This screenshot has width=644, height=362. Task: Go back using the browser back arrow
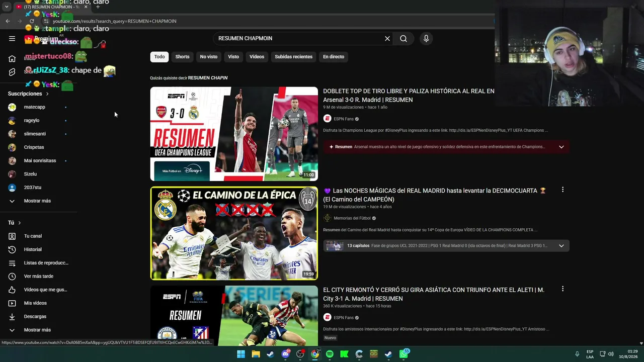[8, 21]
